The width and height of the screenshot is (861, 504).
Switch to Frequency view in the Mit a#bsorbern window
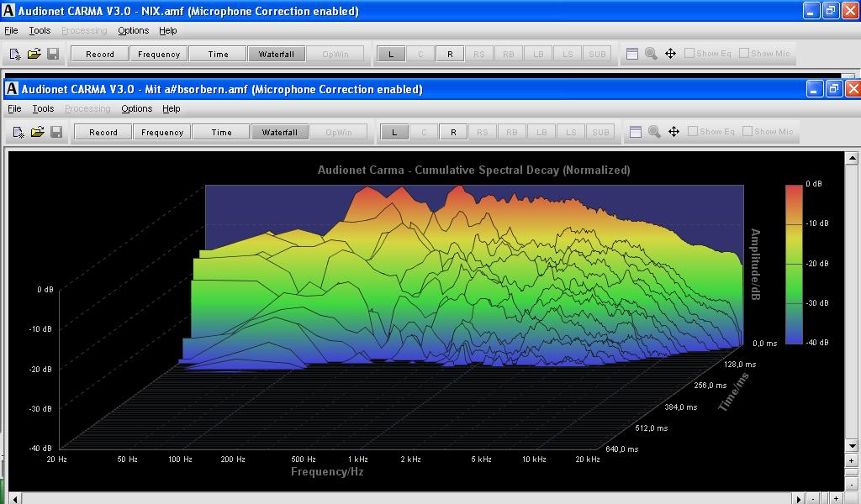(162, 132)
